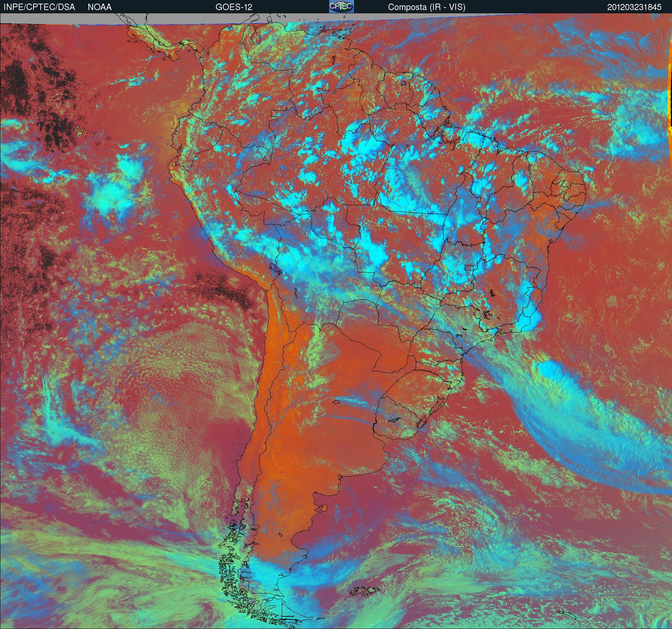Click the Distrito Federal square in Brazil
The width and height of the screenshot is (672, 629).
469,267
